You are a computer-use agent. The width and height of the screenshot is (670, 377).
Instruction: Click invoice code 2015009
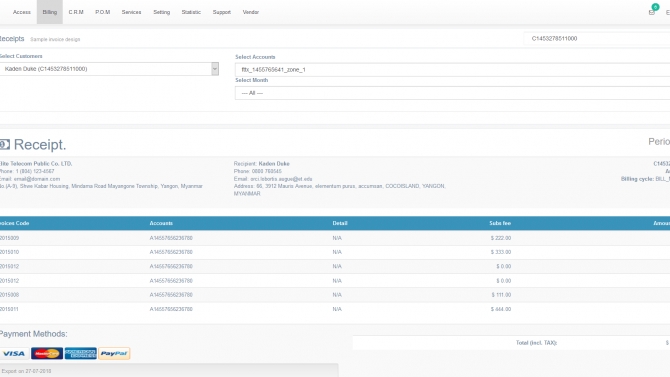point(9,238)
